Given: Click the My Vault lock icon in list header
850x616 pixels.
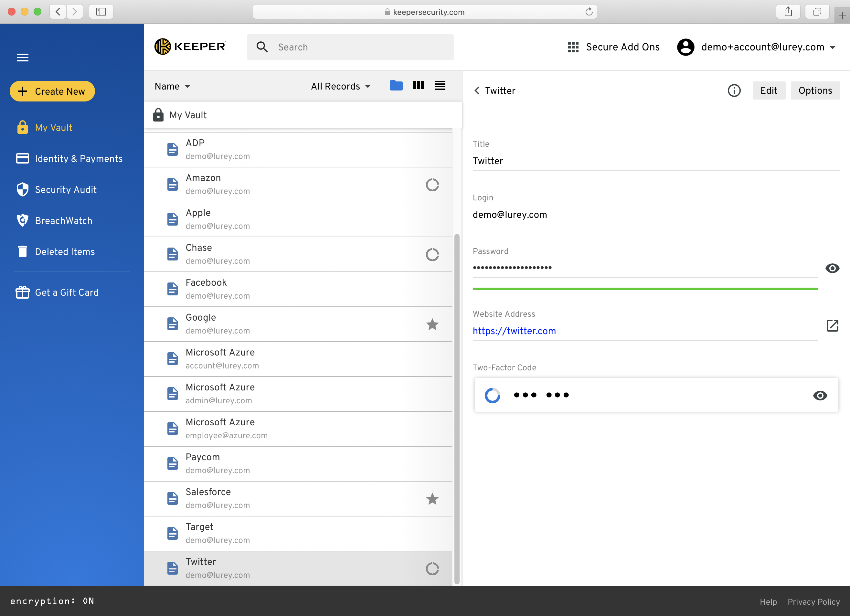Looking at the screenshot, I should pos(158,115).
